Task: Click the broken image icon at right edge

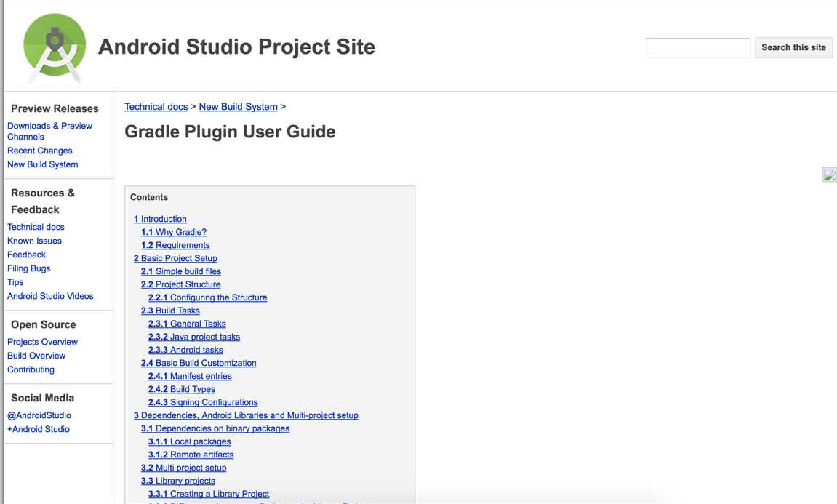Action: (x=830, y=175)
